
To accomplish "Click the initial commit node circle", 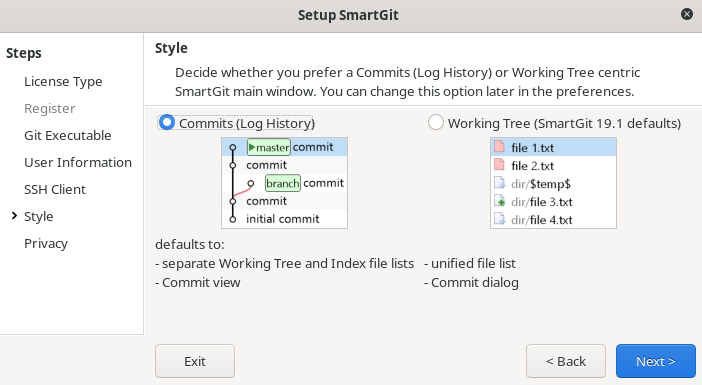I will [232, 219].
